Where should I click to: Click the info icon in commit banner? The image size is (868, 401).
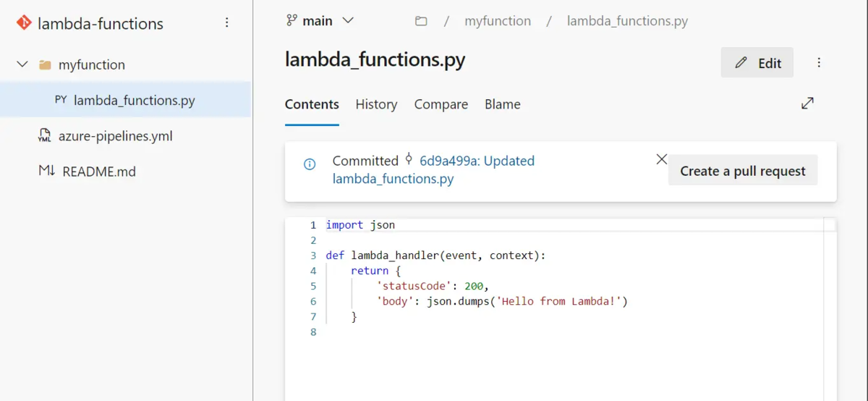310,164
